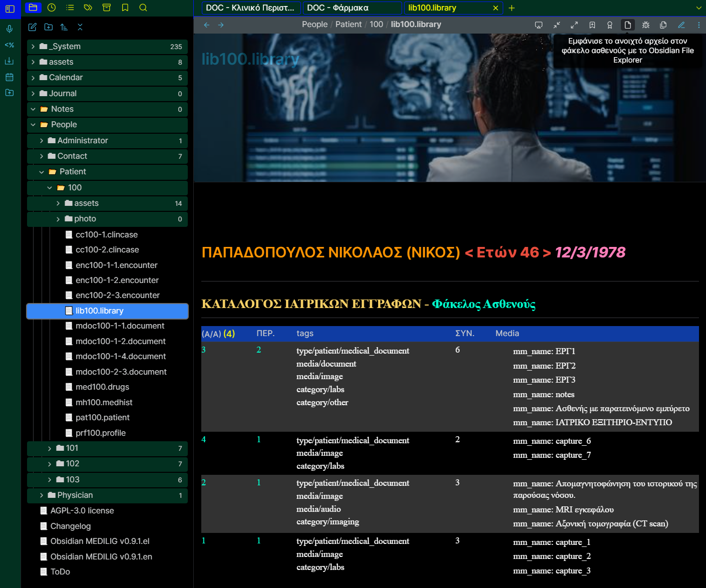
Task: Create a new note
Action: [x=33, y=27]
